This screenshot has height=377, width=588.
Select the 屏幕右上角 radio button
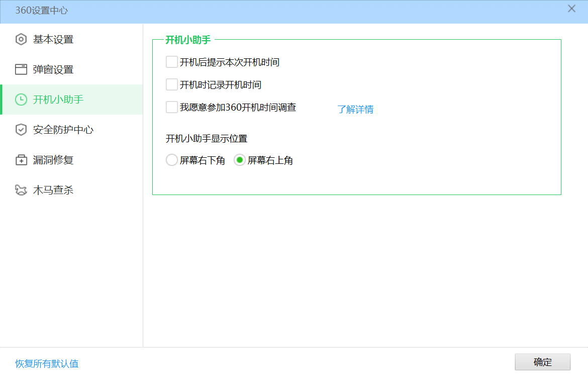click(239, 160)
